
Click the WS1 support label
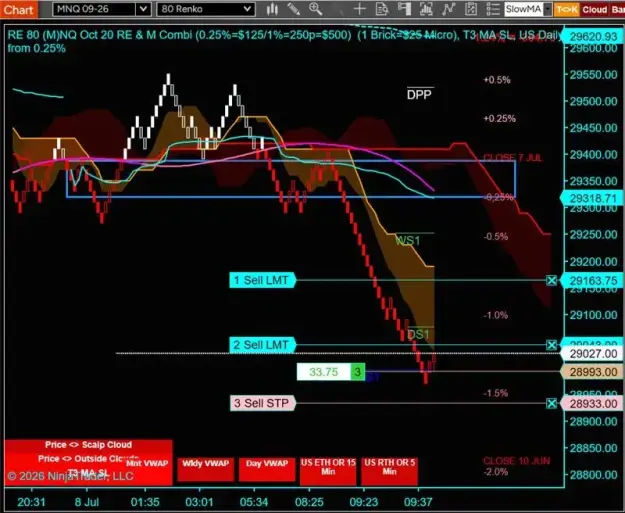[x=408, y=240]
